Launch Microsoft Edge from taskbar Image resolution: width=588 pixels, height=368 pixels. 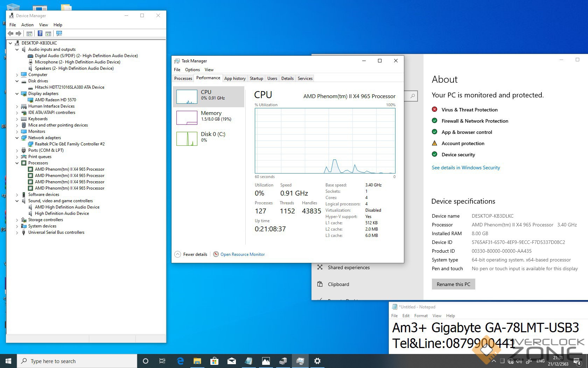pyautogui.click(x=180, y=361)
